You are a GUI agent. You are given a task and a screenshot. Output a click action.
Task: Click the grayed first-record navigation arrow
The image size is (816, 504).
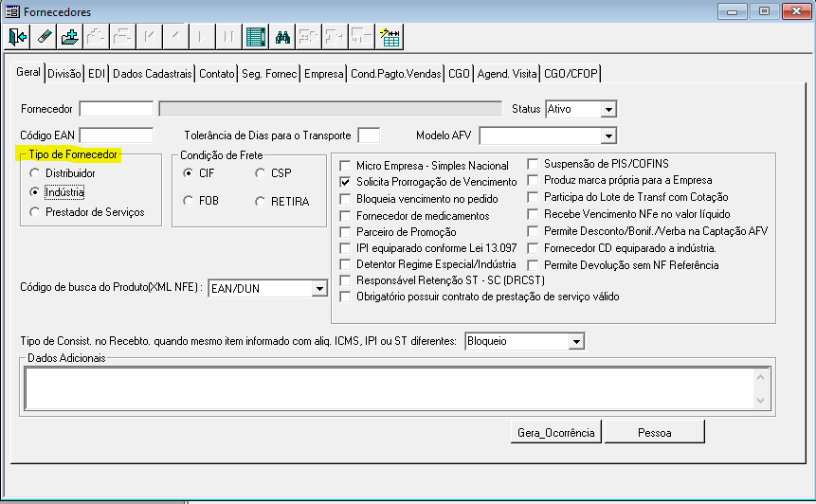149,37
